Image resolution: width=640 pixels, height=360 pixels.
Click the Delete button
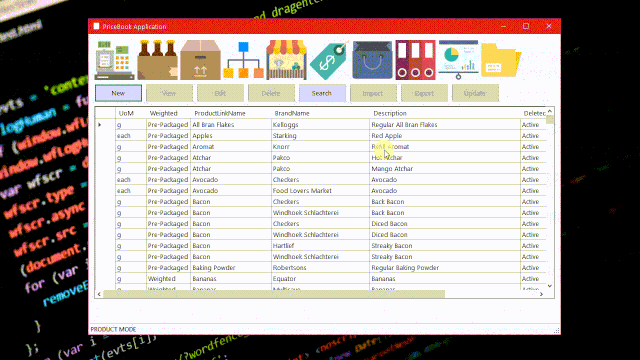[x=271, y=93]
